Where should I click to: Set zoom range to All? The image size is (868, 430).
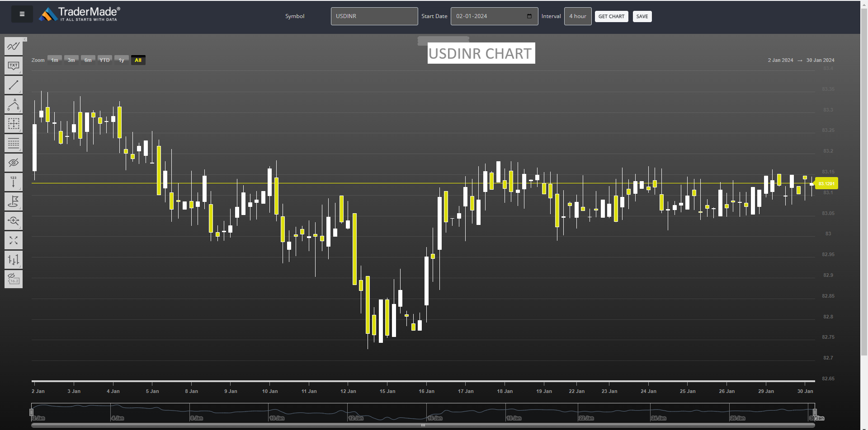pos(138,60)
